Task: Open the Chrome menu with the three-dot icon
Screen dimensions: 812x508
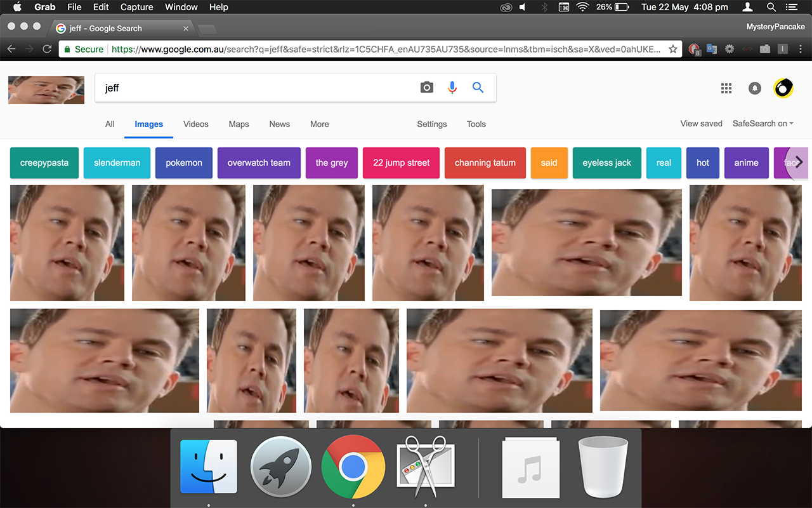Action: point(801,49)
